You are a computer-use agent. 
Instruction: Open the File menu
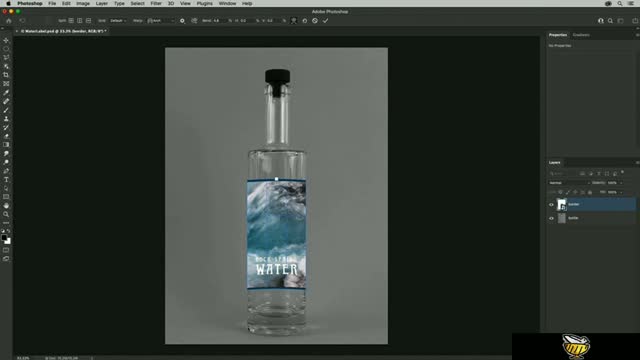point(52,3)
